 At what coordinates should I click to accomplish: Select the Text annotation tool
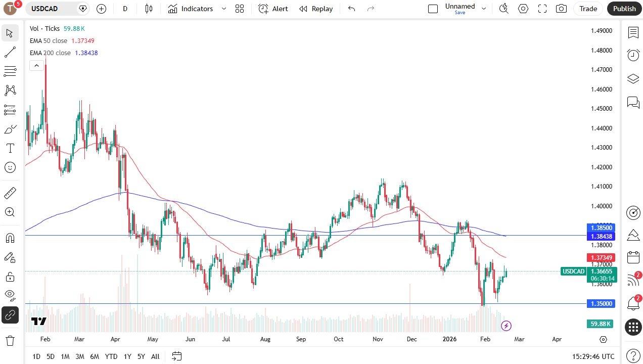(x=10, y=148)
